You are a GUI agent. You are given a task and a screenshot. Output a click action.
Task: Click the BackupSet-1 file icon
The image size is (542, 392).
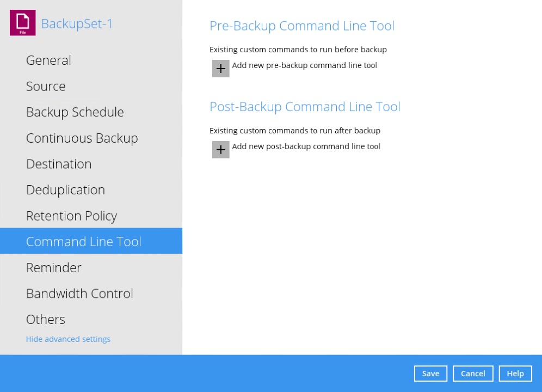click(x=22, y=23)
